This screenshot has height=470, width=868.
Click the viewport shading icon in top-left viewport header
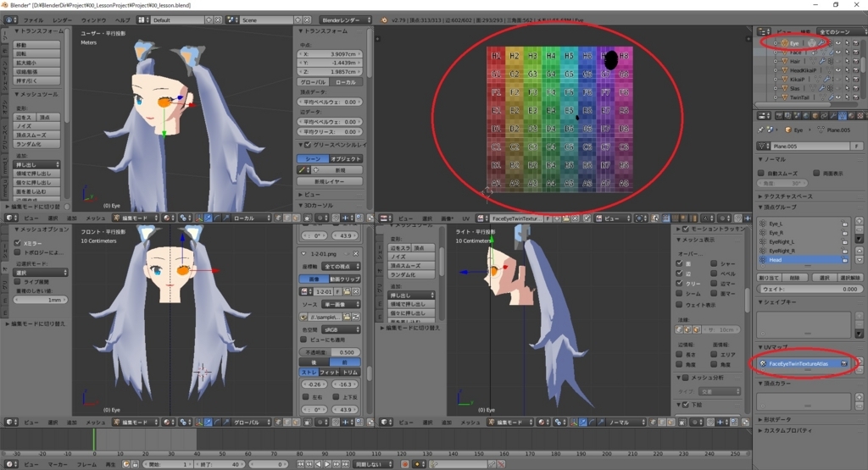coord(169,218)
